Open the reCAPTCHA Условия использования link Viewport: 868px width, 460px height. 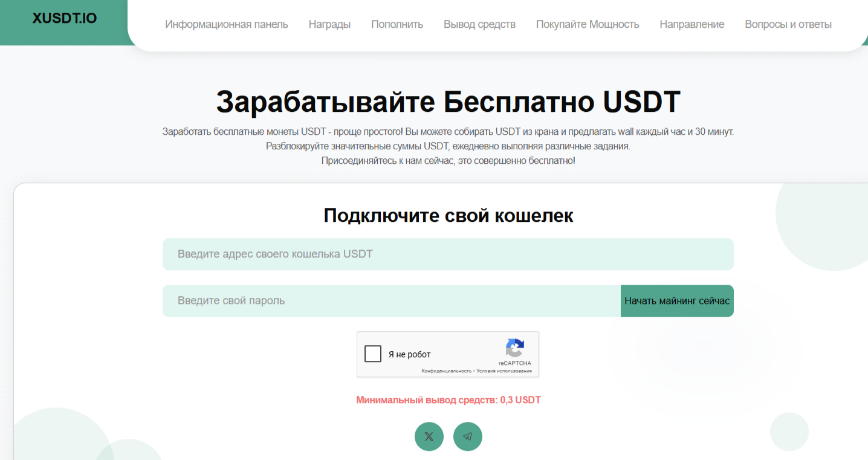click(x=504, y=371)
